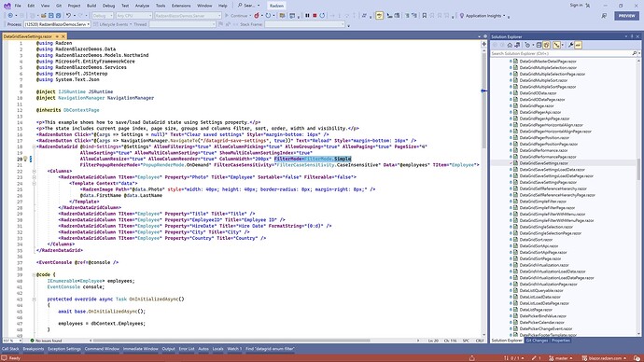Select DataGridSaveSettings.razor in Solution Explorer
The height and width of the screenshot is (362, 644).
(543, 163)
